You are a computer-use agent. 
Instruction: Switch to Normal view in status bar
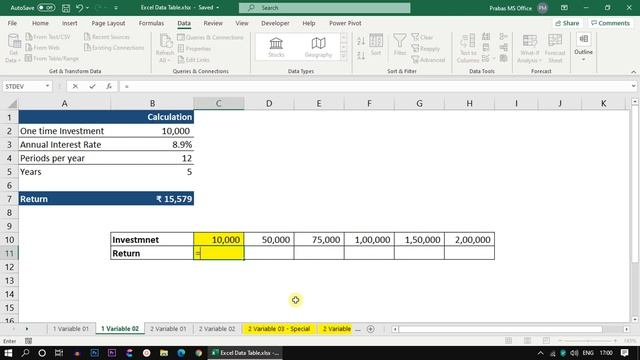point(509,340)
